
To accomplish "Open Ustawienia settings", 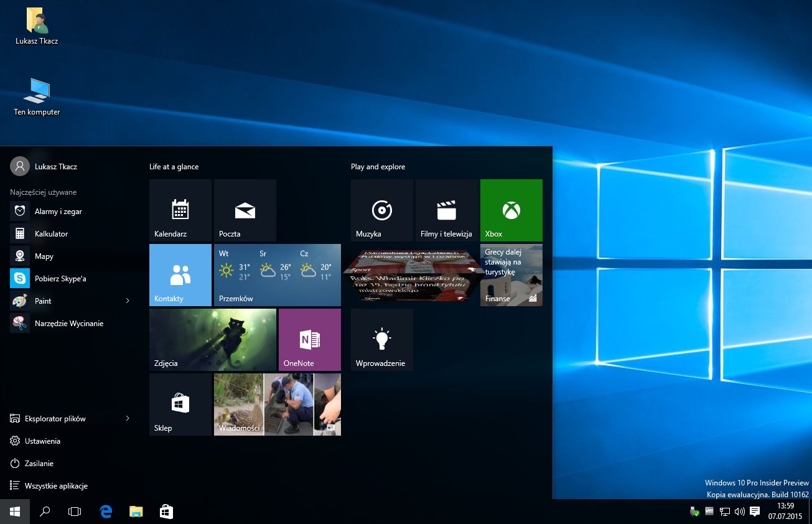I will (42, 441).
